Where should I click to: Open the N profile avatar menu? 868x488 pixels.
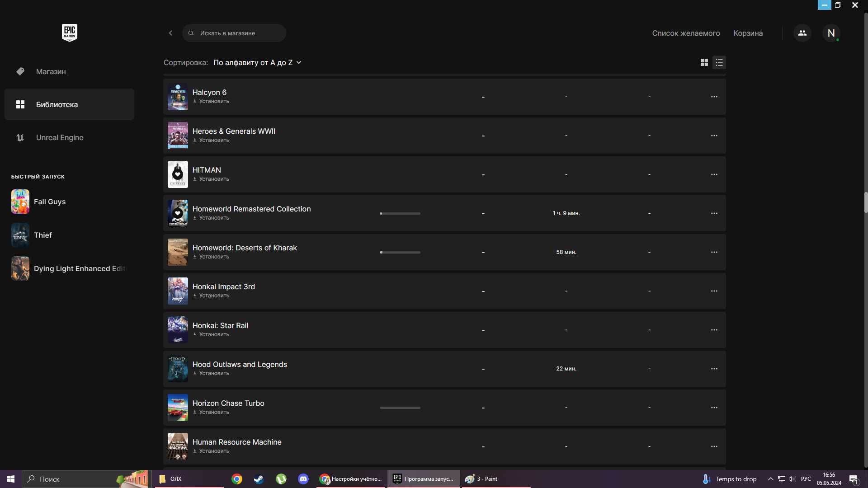[831, 33]
